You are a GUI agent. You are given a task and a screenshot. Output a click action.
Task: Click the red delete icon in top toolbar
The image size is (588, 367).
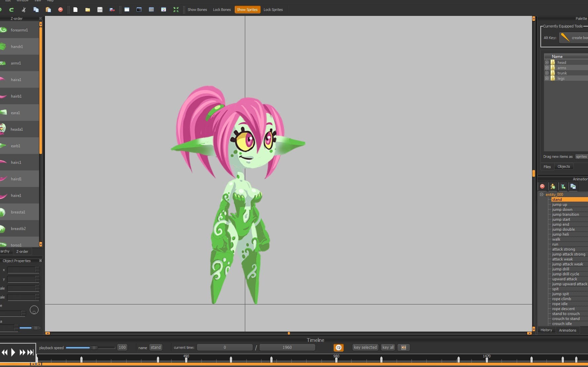pos(60,10)
